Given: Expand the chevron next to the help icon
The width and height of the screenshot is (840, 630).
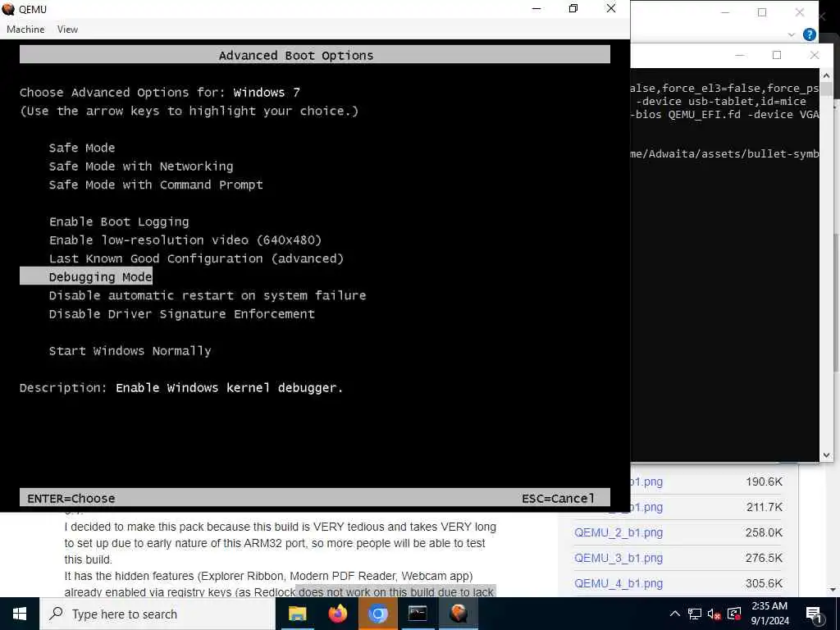Looking at the screenshot, I should click(792, 34).
